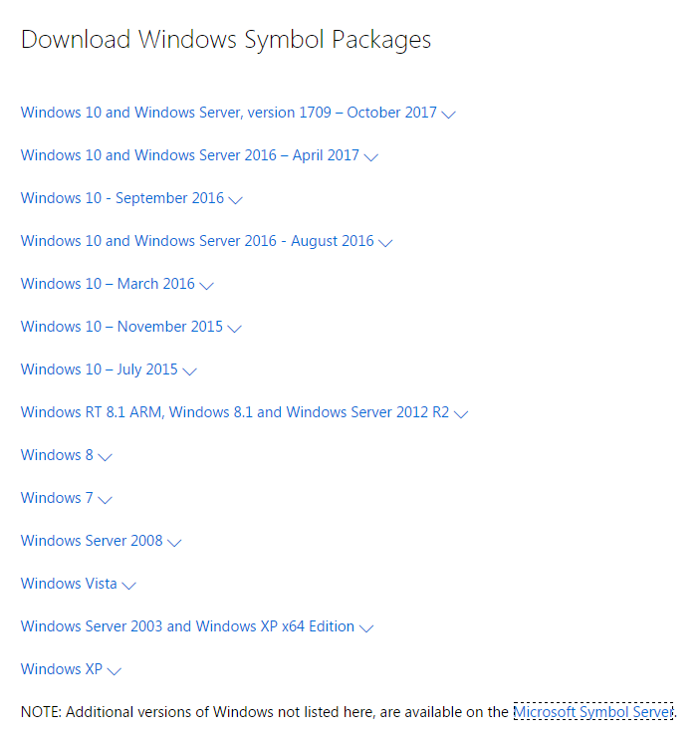This screenshot has width=700, height=736.
Task: Expand Windows 10 version 1709 October 2017 section
Action: 238,113
